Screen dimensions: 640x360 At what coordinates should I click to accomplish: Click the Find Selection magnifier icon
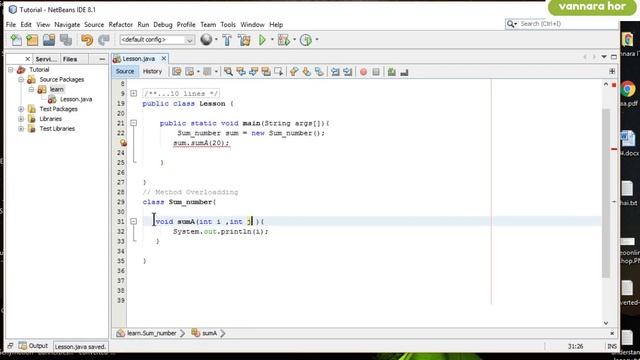pyautogui.click(x=229, y=72)
